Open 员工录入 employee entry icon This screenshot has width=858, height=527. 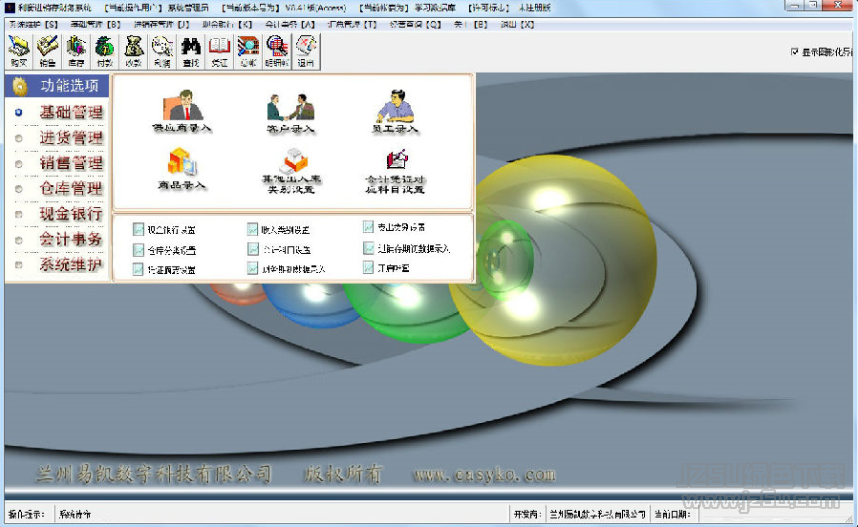pos(395,112)
